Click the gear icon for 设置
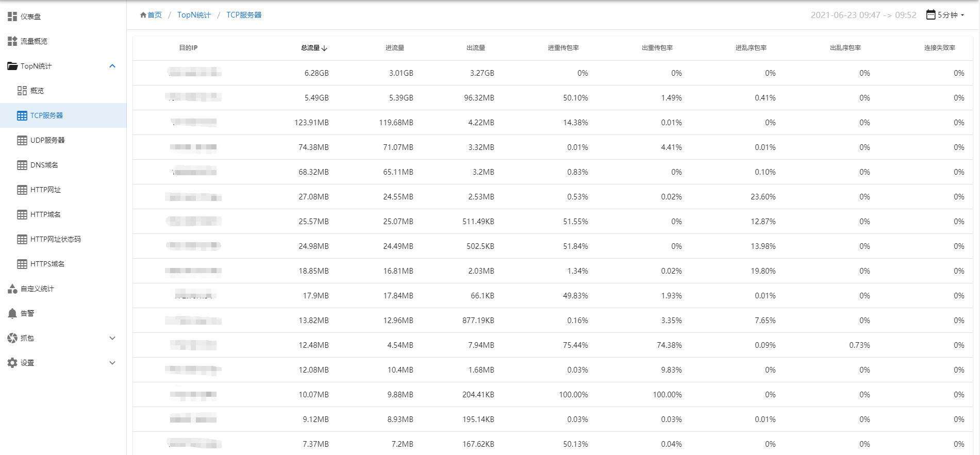The image size is (980, 455). (x=12, y=363)
